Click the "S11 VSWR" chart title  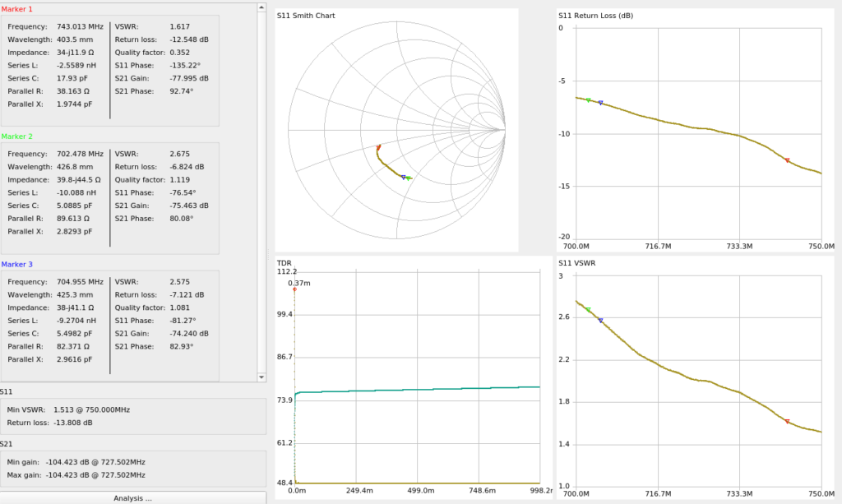576,263
